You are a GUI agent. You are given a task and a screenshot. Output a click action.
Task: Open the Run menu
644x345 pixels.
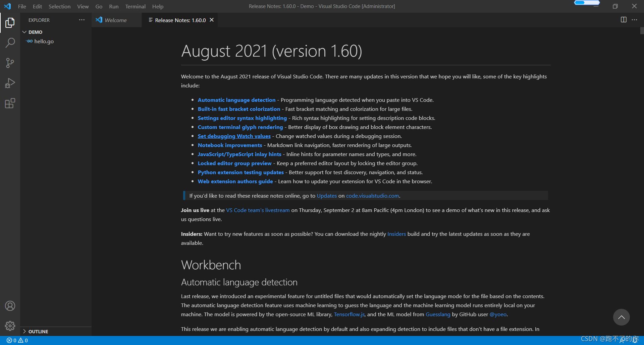(x=114, y=6)
